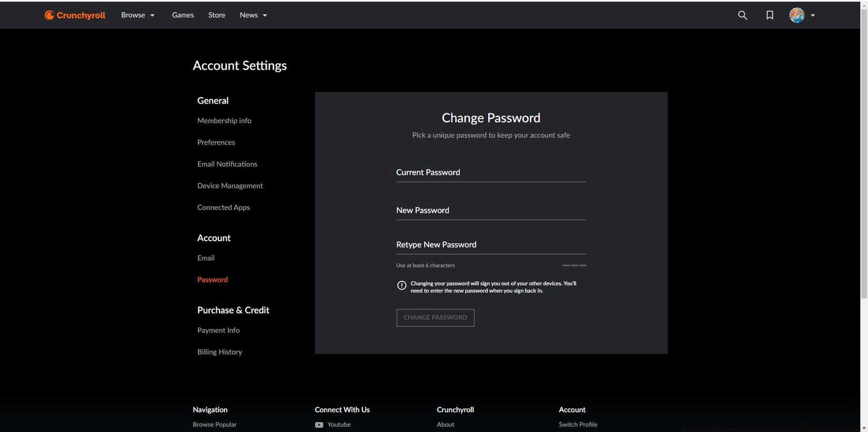Open the watchlist bookmark icon
868x432 pixels.
tap(770, 15)
